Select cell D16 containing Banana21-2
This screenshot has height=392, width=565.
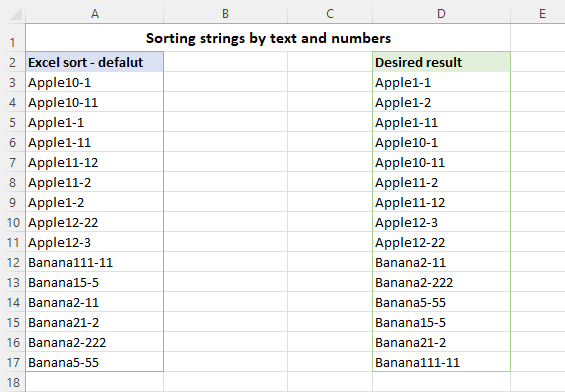coord(441,342)
